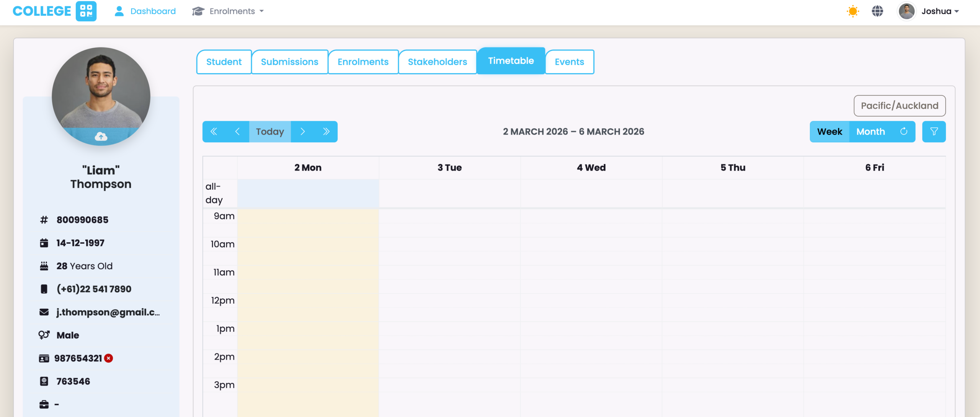
Task: Click the cloud upload photo icon
Action: tap(101, 136)
